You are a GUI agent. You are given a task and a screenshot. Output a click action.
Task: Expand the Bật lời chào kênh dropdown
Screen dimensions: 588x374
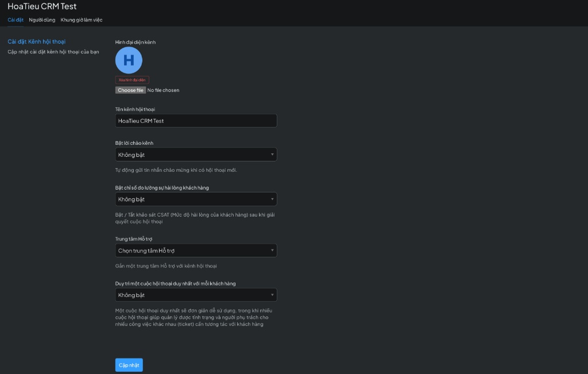click(196, 155)
